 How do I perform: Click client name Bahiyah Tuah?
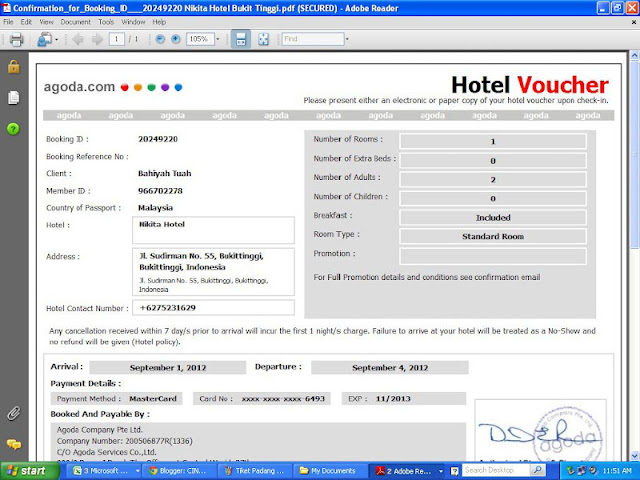coord(164,173)
